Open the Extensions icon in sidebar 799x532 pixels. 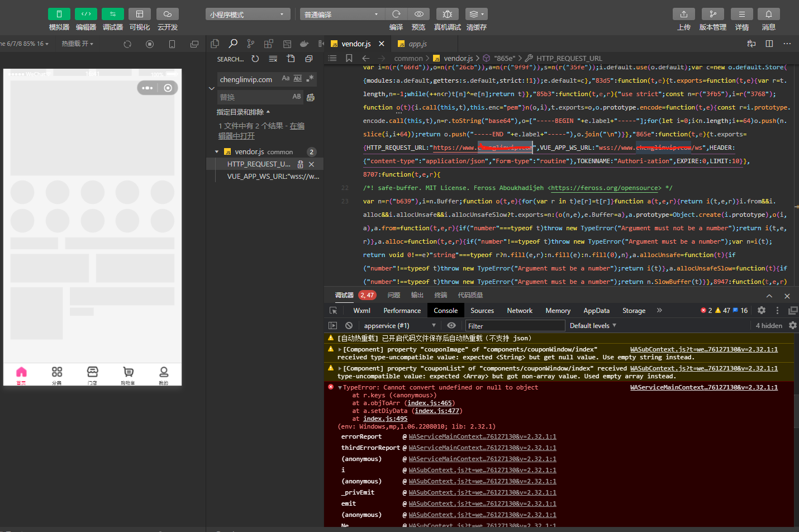click(x=269, y=44)
